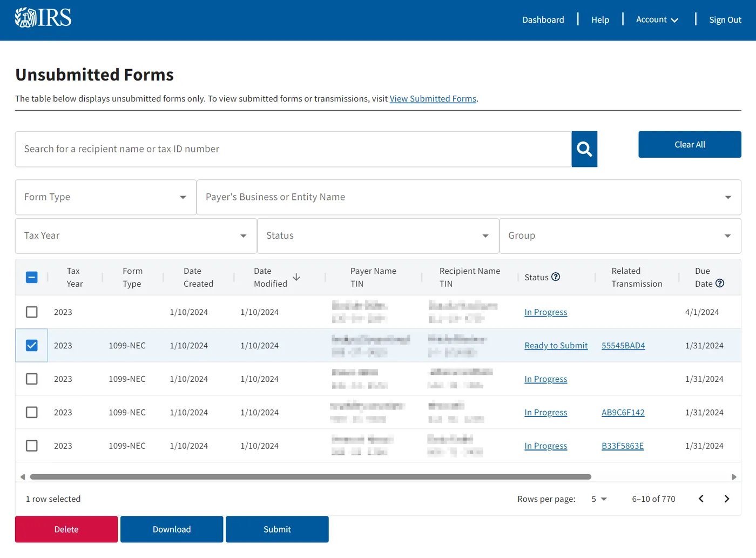Click the Related Transmission column header
Viewport: 756px width, 558px height.
click(637, 278)
